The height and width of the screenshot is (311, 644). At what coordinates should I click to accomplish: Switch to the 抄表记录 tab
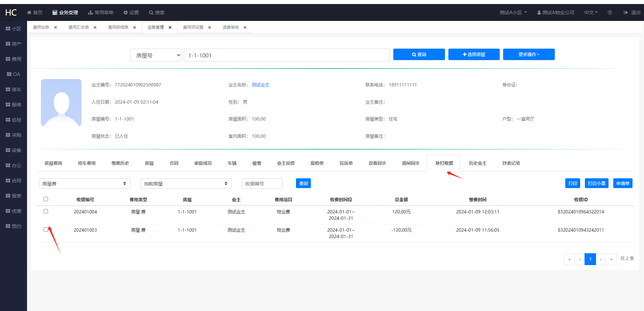511,163
